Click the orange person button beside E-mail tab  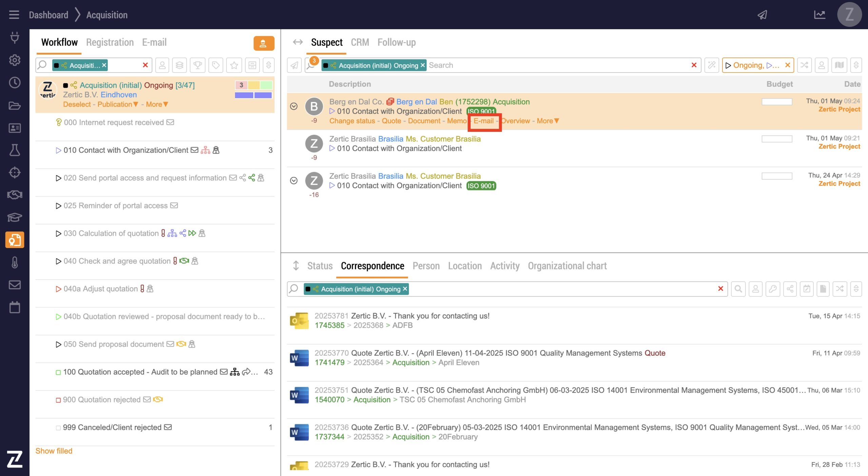(x=263, y=43)
